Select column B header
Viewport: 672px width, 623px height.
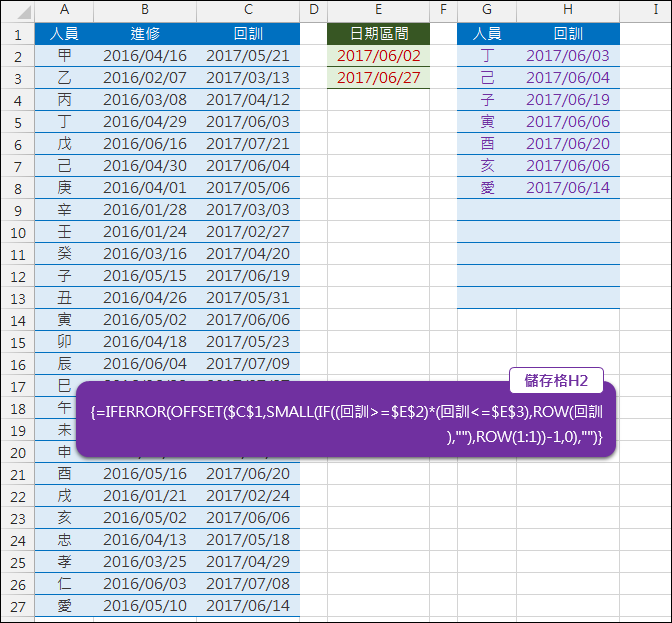[145, 10]
